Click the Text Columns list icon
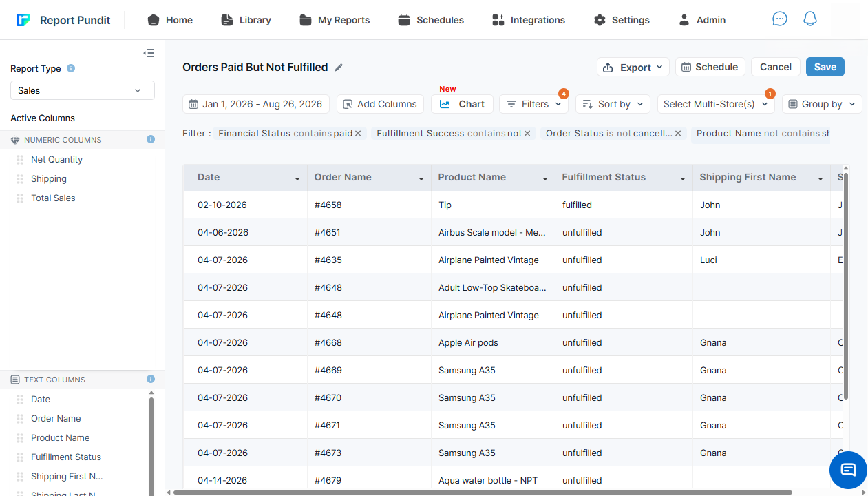Image resolution: width=868 pixels, height=496 pixels. 15,380
